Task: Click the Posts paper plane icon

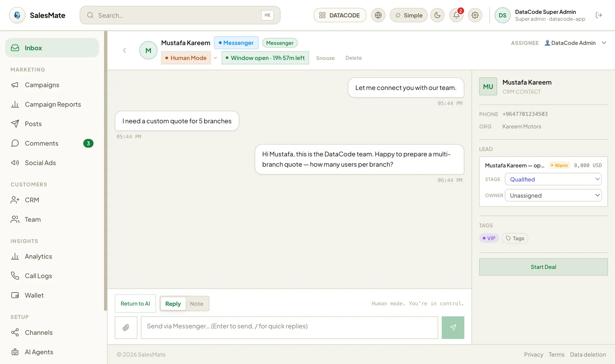Action: (15, 124)
